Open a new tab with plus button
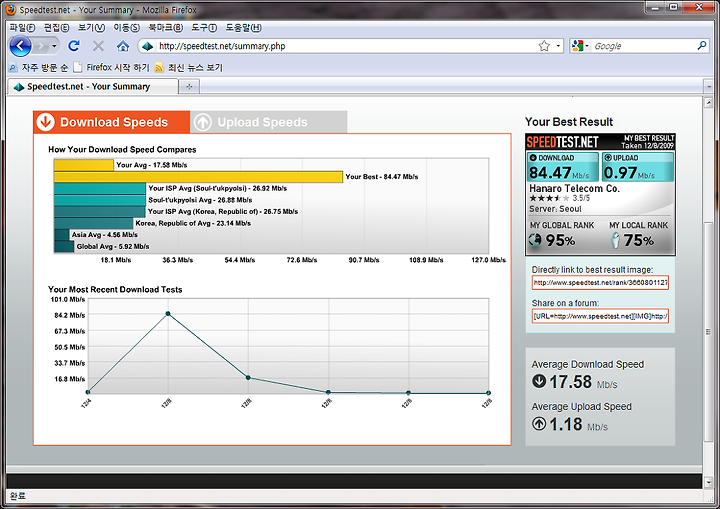This screenshot has width=720, height=509. 189,86
